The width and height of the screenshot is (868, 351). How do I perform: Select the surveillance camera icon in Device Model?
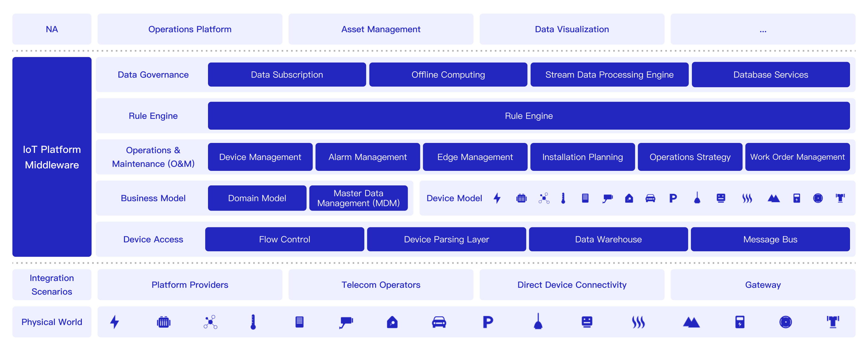point(607,198)
